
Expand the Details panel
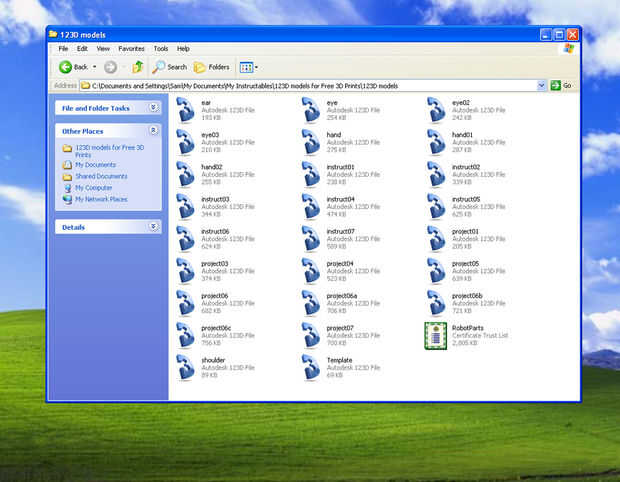tap(153, 227)
